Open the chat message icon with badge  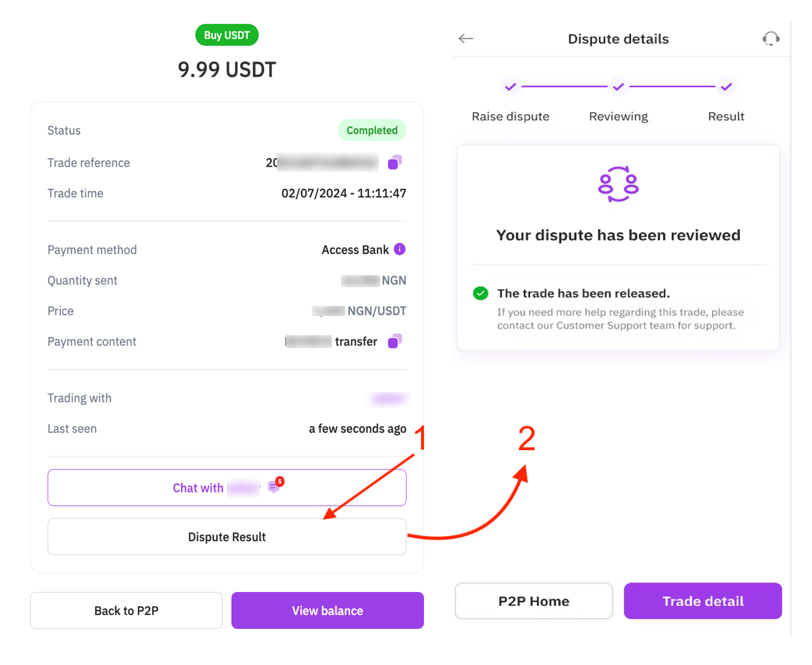(x=275, y=485)
